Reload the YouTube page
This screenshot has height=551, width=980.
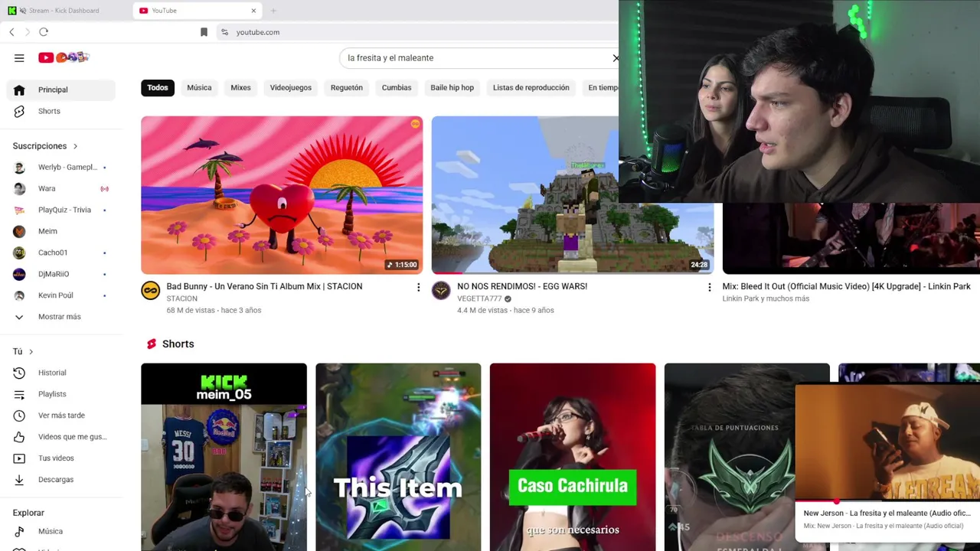tap(44, 32)
